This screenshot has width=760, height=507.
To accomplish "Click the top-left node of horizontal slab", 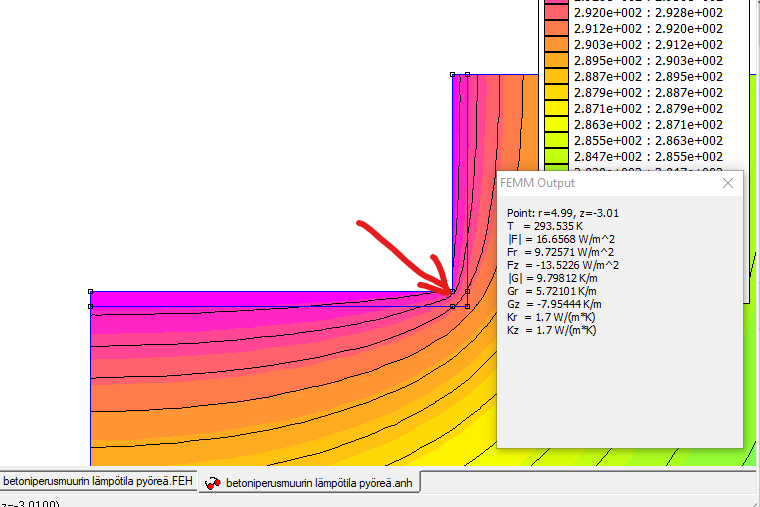I will (x=91, y=292).
